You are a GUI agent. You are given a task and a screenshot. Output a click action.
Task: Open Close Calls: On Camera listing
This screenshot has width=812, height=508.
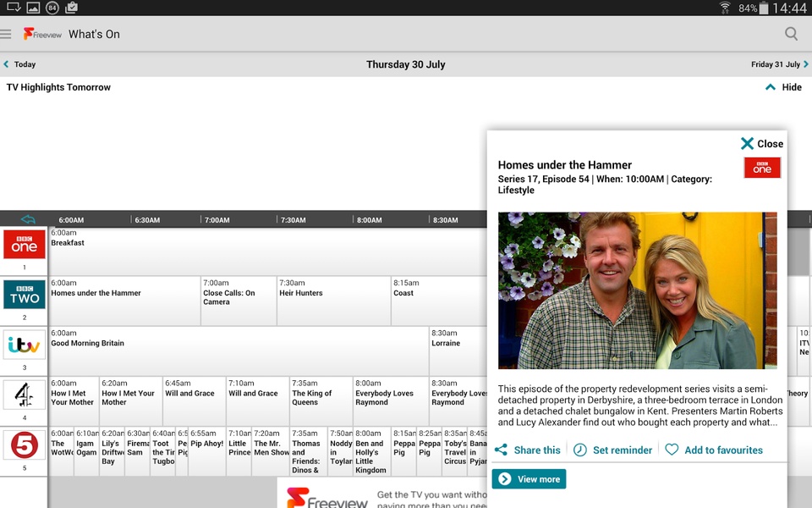coord(239,301)
